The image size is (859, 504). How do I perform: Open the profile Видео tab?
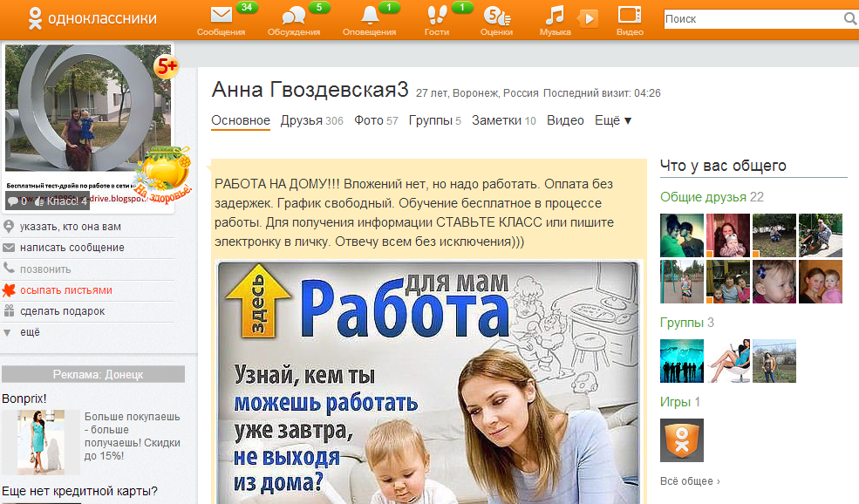[x=565, y=120]
